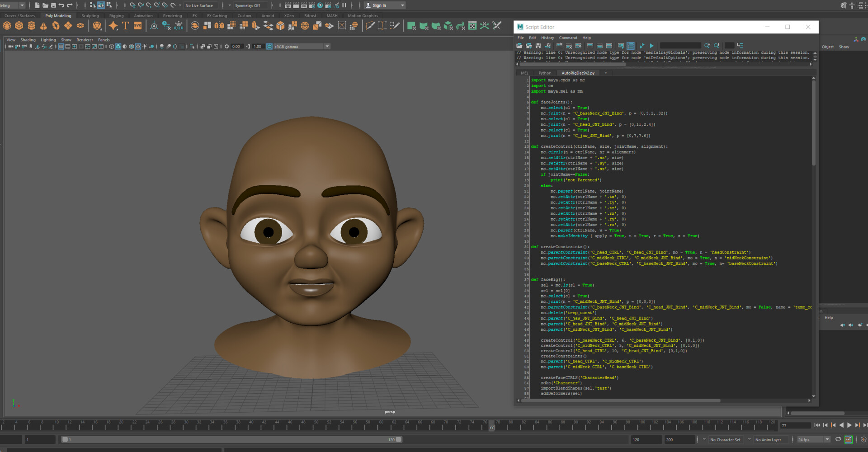Click the Undo icon in the main toolbar
868x452 pixels.
[x=61, y=5]
